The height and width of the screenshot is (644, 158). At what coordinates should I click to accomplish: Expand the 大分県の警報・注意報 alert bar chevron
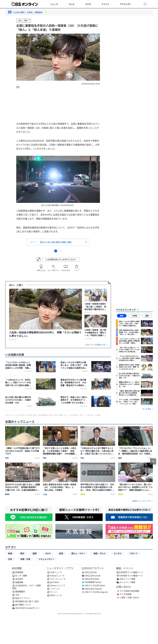46,12
